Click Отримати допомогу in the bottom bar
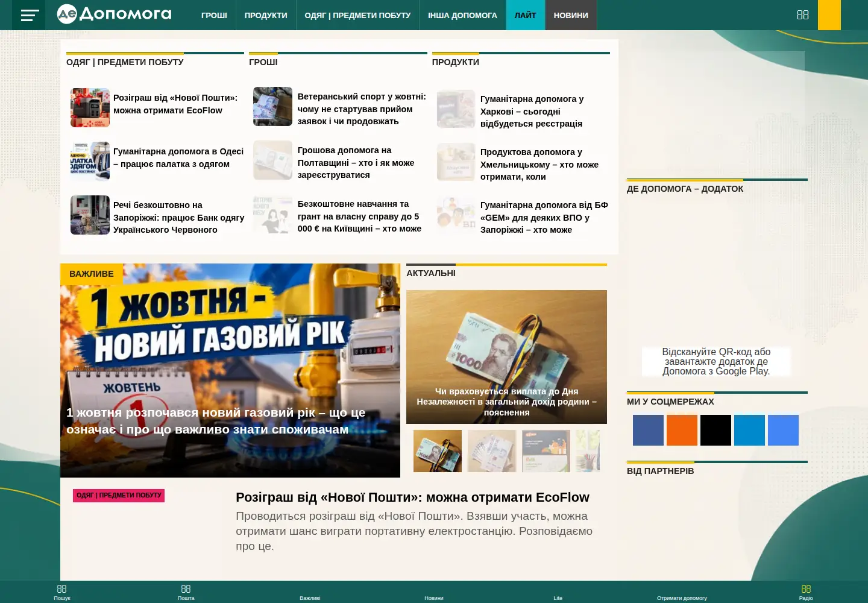Image resolution: width=868 pixels, height=603 pixels. (682, 598)
